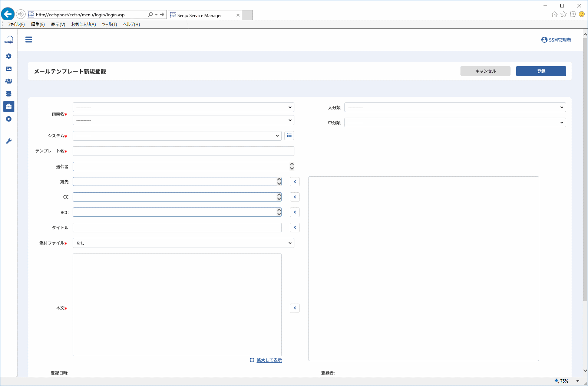Open the users group sidebar icon
The width and height of the screenshot is (588, 386).
(x=9, y=81)
